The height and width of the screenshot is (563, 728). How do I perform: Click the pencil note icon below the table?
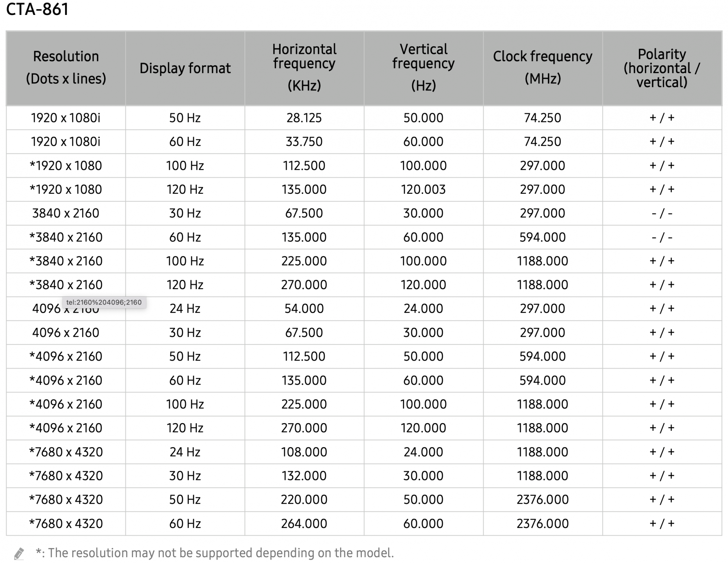[x=19, y=554]
